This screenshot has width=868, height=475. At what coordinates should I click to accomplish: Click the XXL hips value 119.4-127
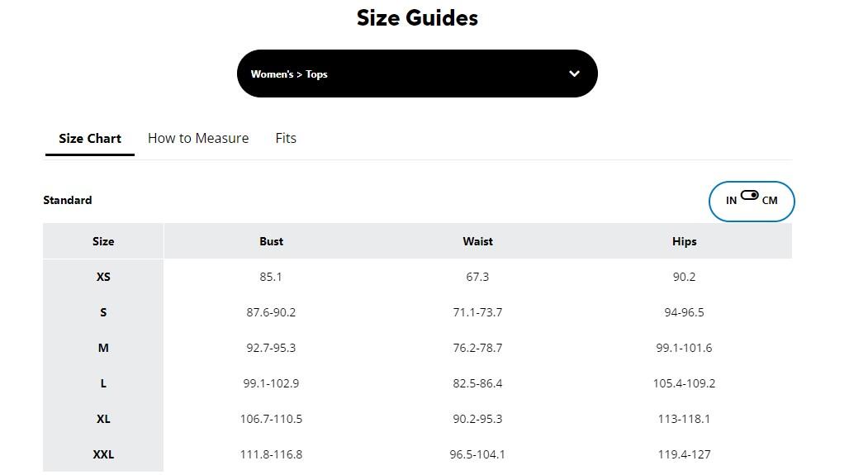[684, 454]
